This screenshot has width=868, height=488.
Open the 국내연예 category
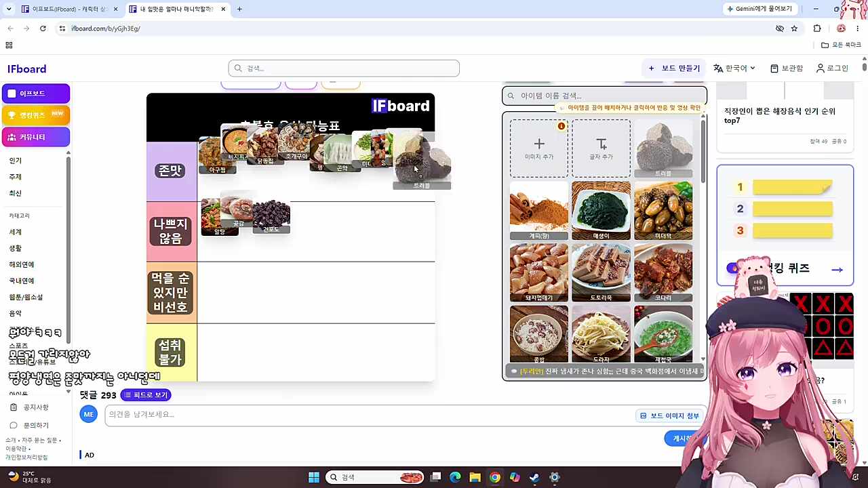[22, 281]
